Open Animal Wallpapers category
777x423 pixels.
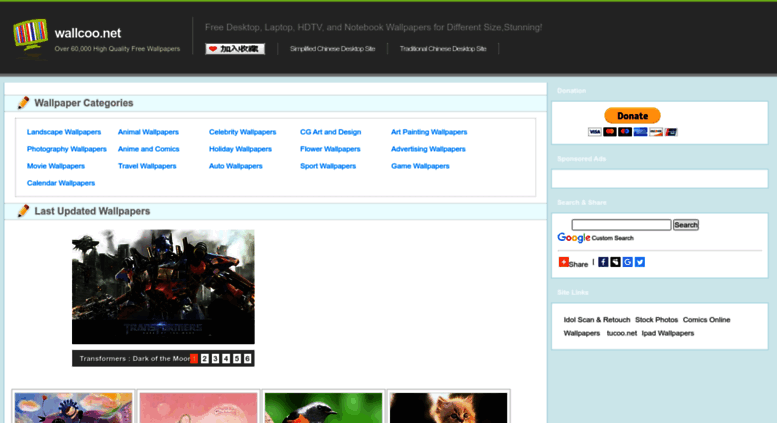148,132
